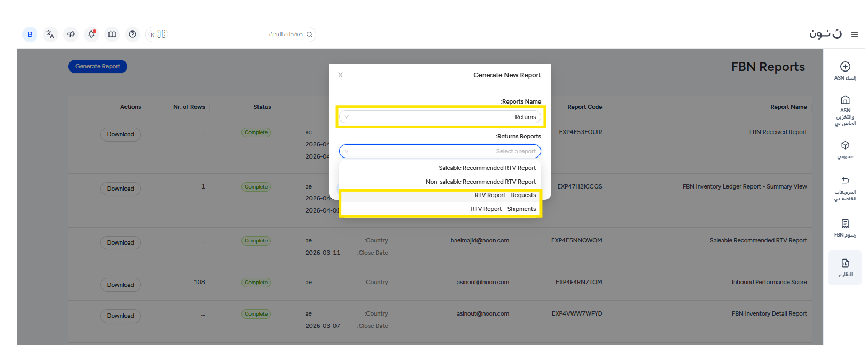
Task: Pick RTV Report - Requests option
Action: 504,195
